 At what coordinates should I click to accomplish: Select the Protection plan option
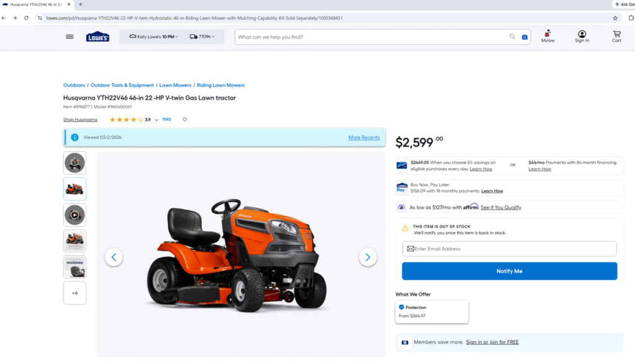click(432, 311)
